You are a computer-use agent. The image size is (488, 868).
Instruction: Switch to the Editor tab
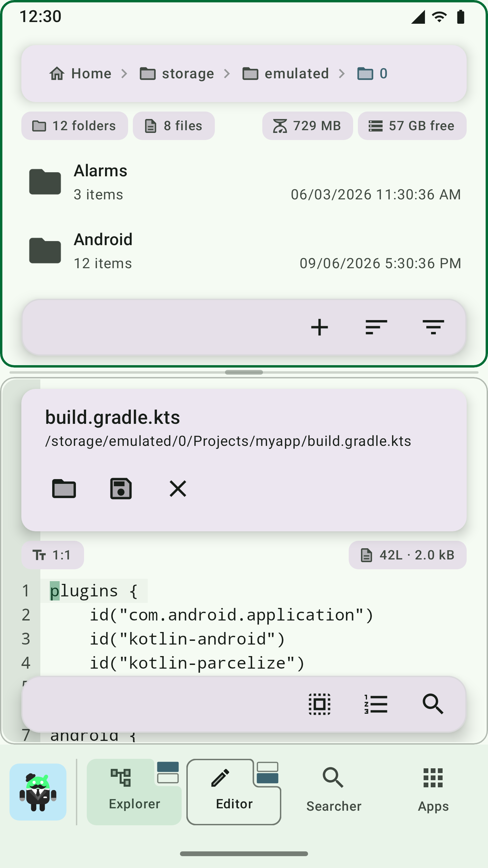(x=234, y=792)
